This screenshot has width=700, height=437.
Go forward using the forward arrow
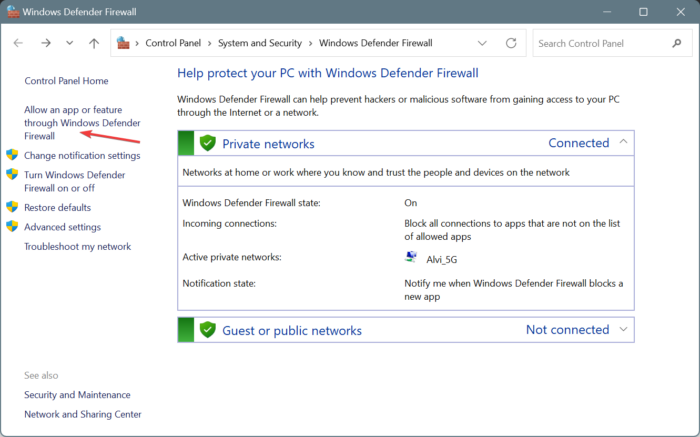46,43
